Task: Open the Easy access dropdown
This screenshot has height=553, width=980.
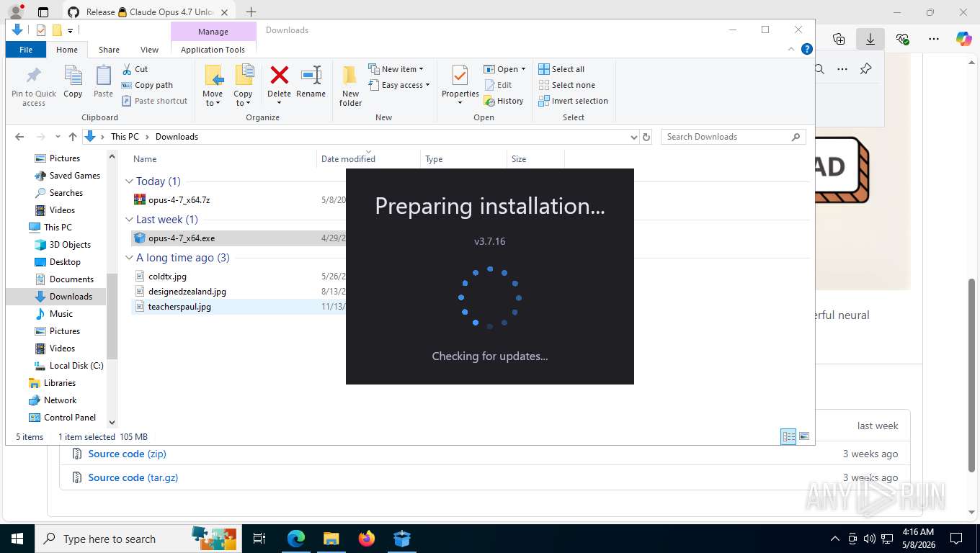Action: click(398, 85)
